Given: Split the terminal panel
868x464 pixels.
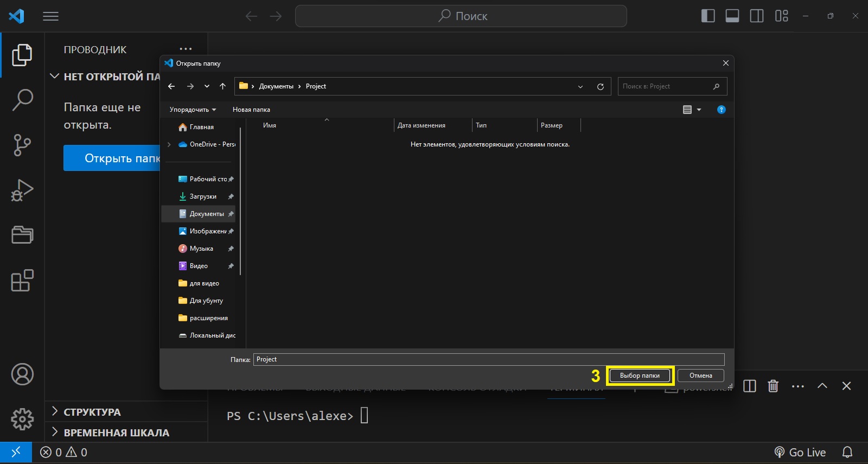Looking at the screenshot, I should [x=750, y=386].
